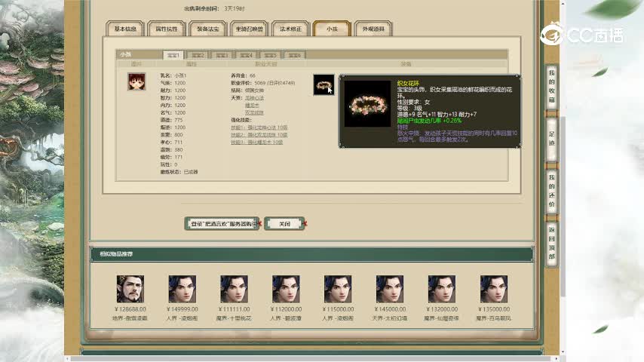Open the 装备法宝 tab
This screenshot has height=362, width=644.
coord(208,29)
